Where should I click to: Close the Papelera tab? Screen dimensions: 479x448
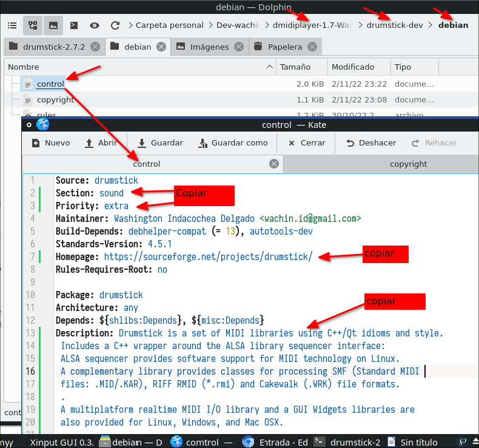click(312, 47)
